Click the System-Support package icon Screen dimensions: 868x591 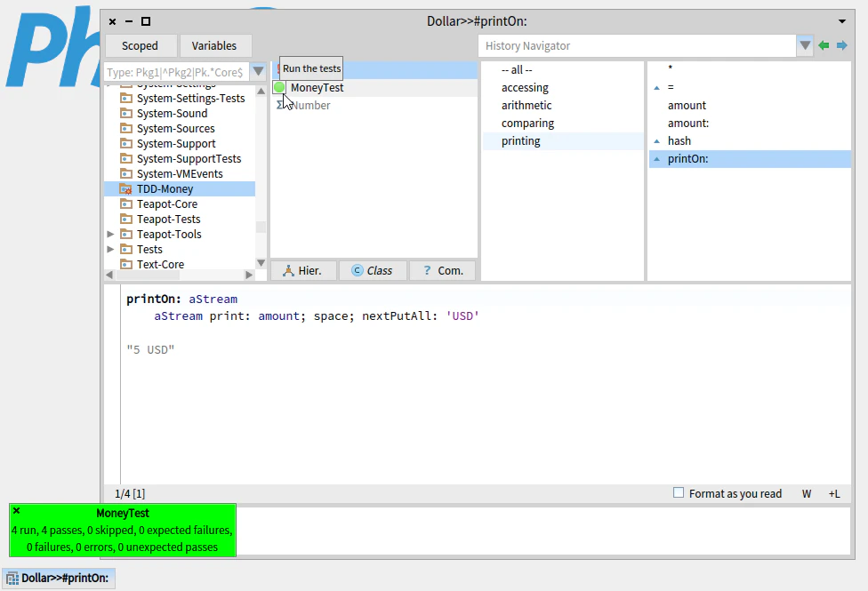(x=126, y=144)
